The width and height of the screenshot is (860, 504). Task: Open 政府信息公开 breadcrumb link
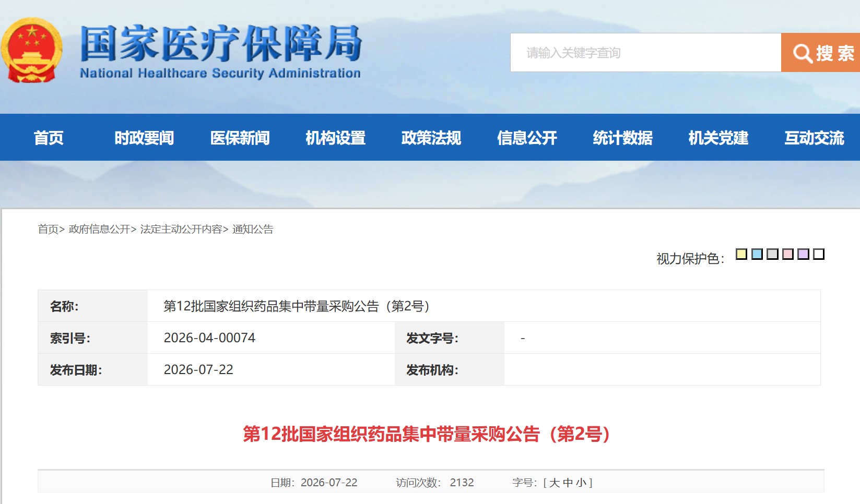[99, 229]
